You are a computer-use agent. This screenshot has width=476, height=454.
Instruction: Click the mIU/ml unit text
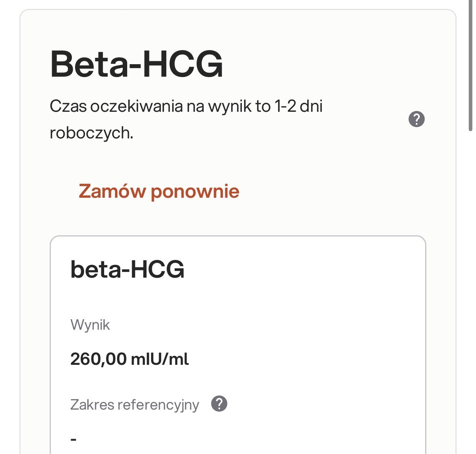point(160,359)
